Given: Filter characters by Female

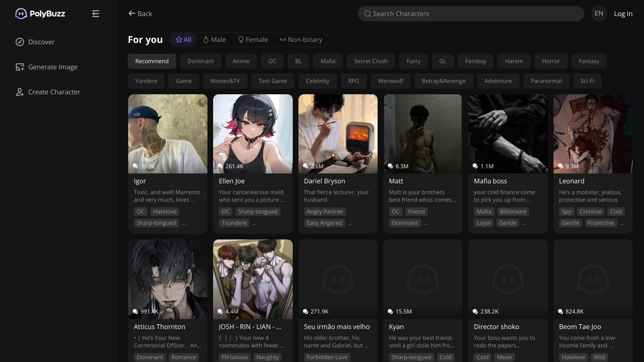Looking at the screenshot, I should click(253, 40).
